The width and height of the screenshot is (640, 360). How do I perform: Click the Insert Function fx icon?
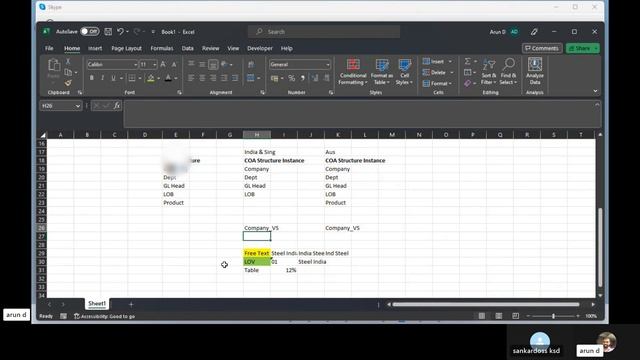pos(117,106)
